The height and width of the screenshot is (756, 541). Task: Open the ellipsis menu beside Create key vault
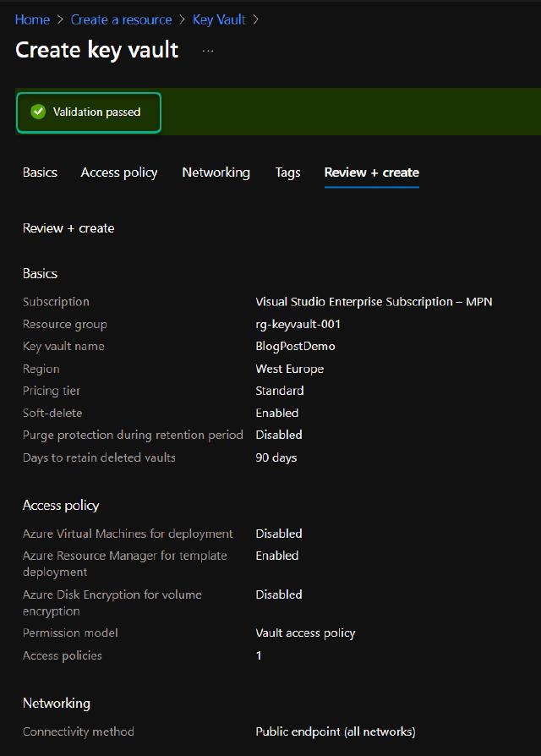click(x=208, y=51)
